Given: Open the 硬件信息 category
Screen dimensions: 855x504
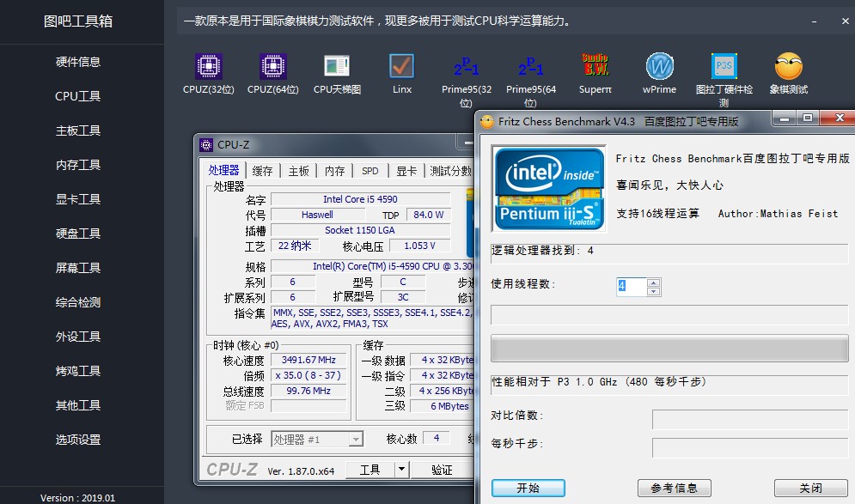Looking at the screenshot, I should 78,62.
